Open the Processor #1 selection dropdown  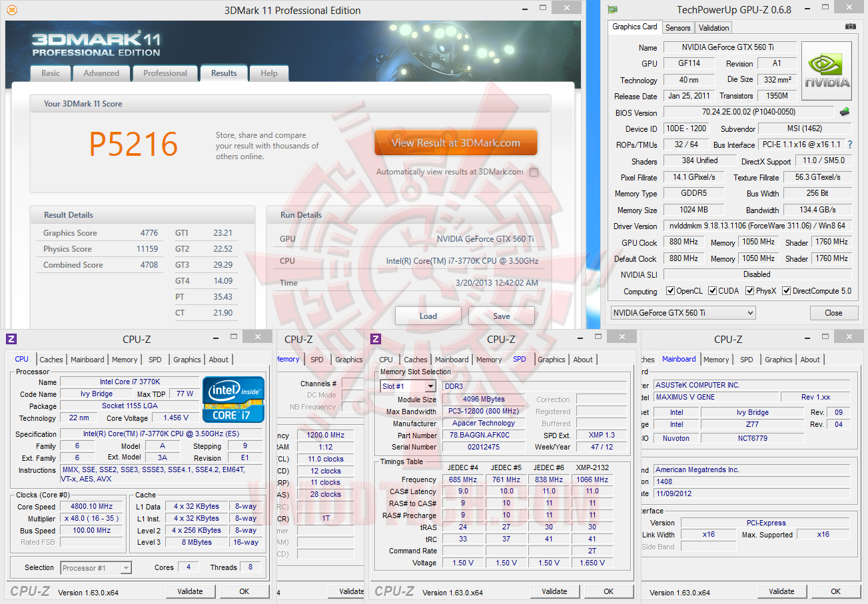[x=96, y=568]
